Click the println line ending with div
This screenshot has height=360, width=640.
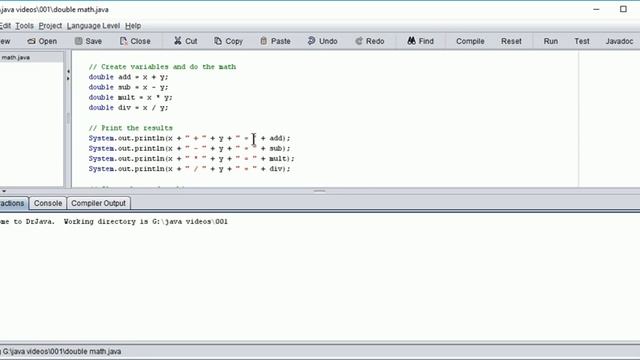[189, 169]
